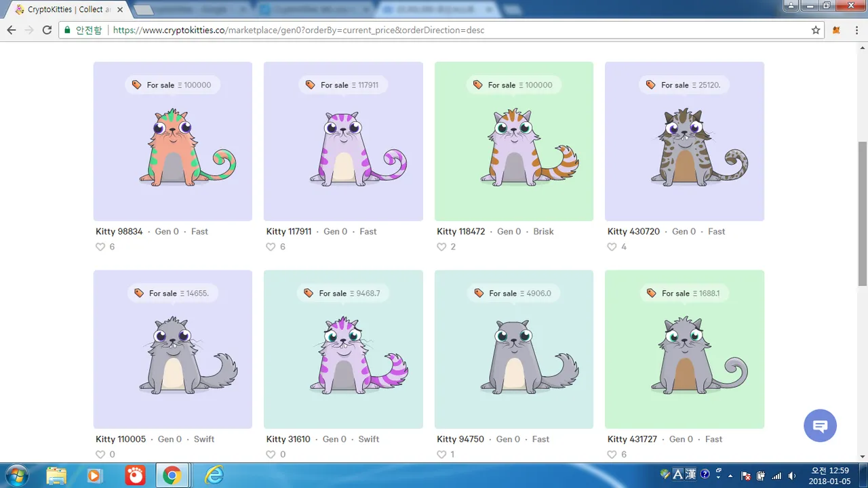
Task: Close the CryptoKitties tab
Action: pos(120,9)
